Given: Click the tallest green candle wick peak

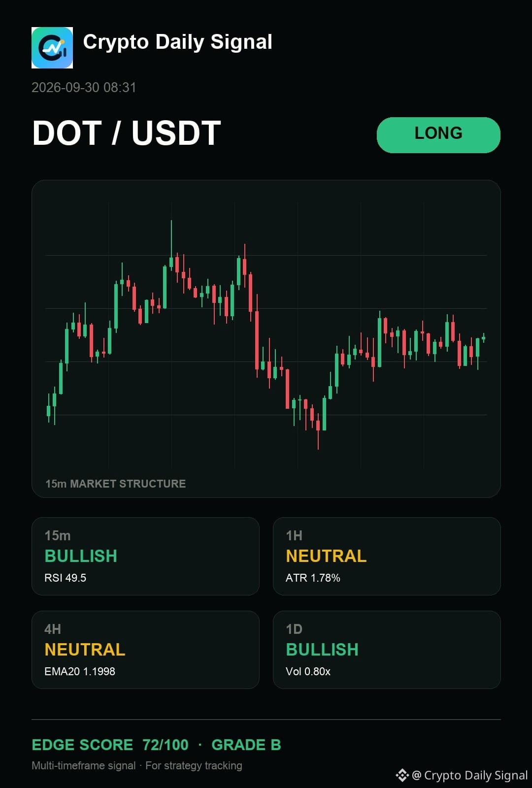Looking at the screenshot, I should pos(171,222).
